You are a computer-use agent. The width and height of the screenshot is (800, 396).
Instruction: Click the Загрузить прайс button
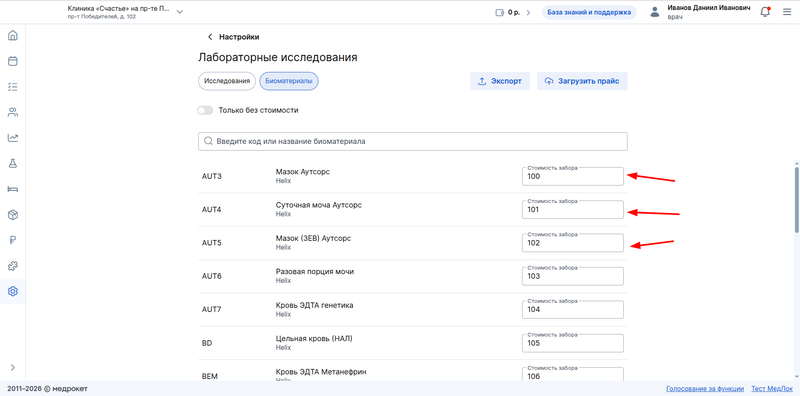582,81
